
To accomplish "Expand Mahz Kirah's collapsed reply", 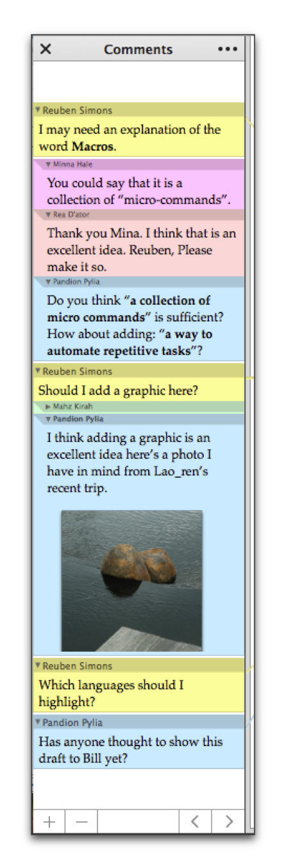I will [x=49, y=407].
